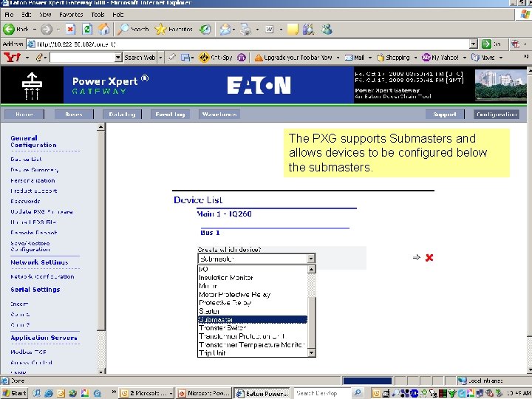Select Motor Protective Relay option
Viewport: 532px width, 399px height.
click(x=253, y=295)
